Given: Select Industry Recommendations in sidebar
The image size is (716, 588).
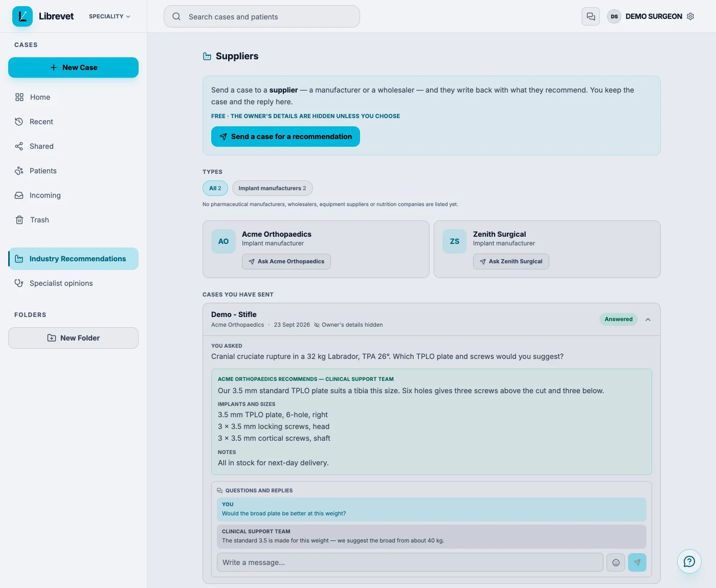Looking at the screenshot, I should pos(73,259).
